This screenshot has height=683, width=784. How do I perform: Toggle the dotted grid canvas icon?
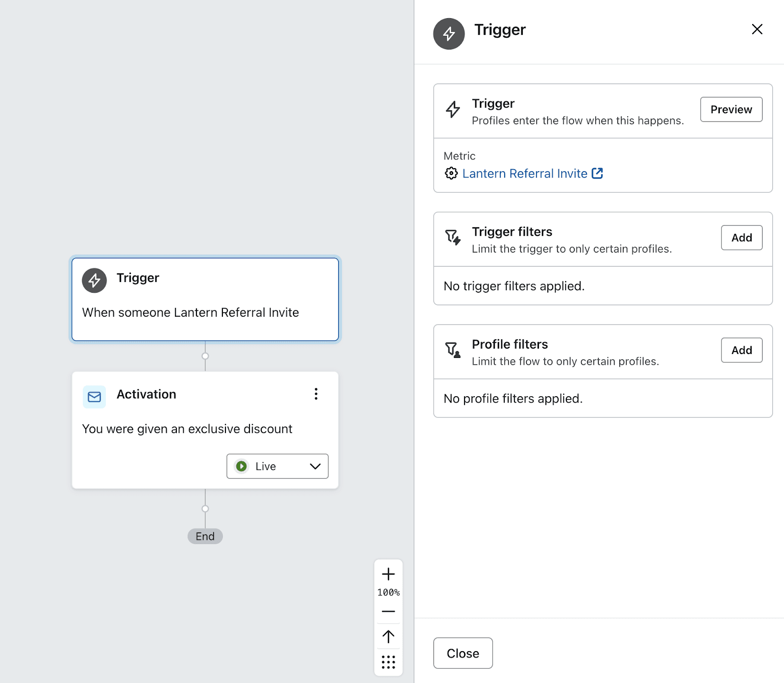388,662
